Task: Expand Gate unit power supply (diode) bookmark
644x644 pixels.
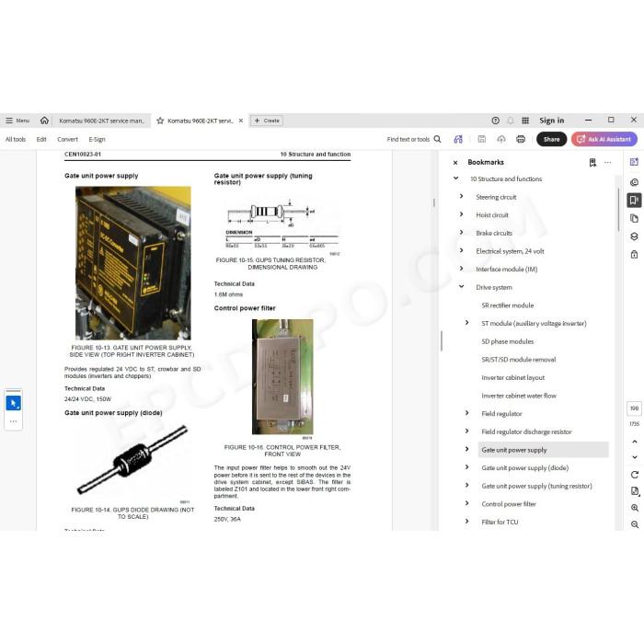Action: [467, 467]
